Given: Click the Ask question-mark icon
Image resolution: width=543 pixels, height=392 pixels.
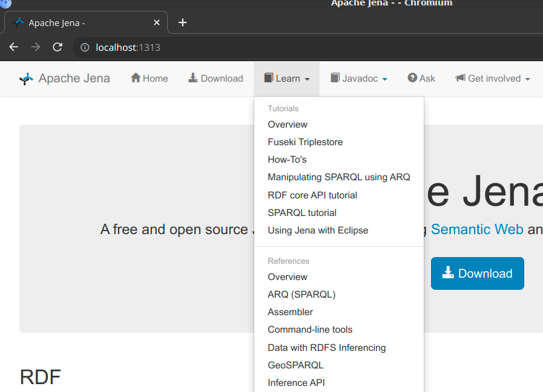Looking at the screenshot, I should (412, 78).
